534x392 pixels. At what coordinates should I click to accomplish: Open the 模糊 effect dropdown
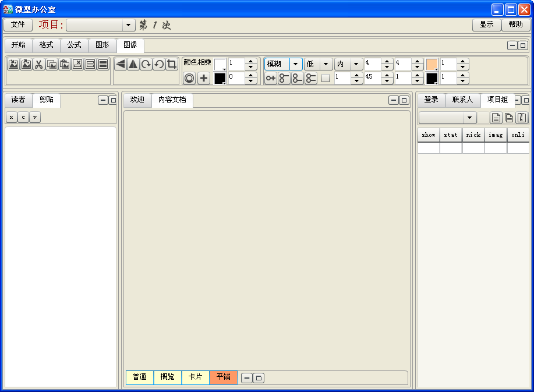pos(296,64)
